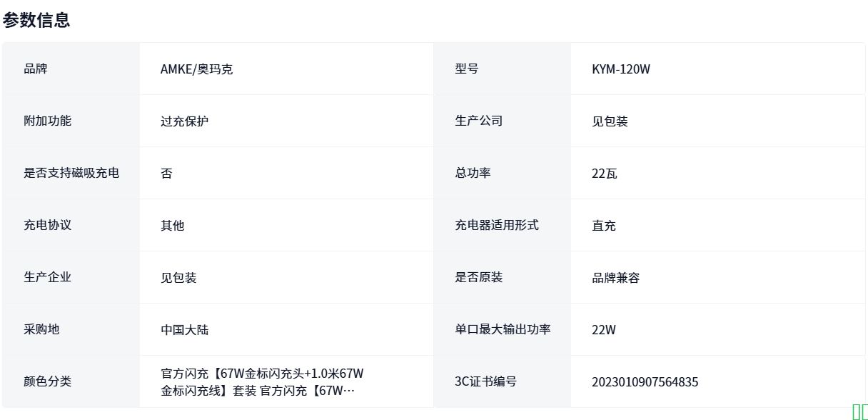The image size is (868, 420).
Task: Click the 品牌 label cell
Action: (36, 69)
